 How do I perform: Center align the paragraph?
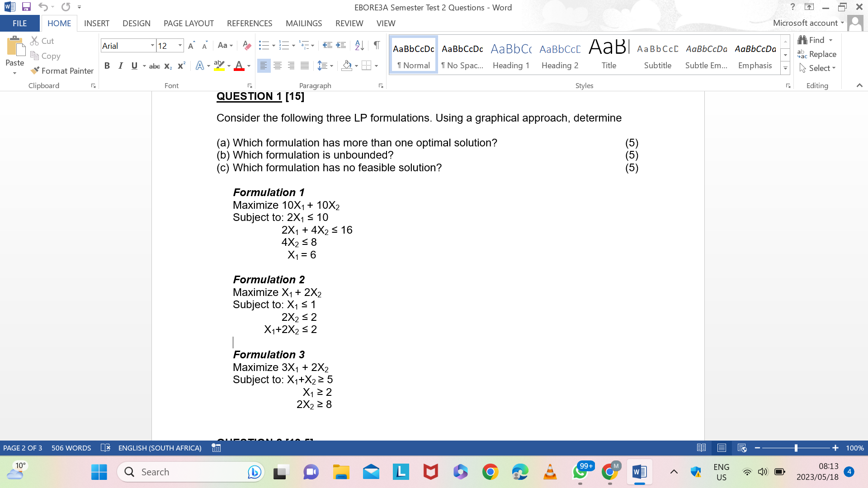tap(277, 66)
